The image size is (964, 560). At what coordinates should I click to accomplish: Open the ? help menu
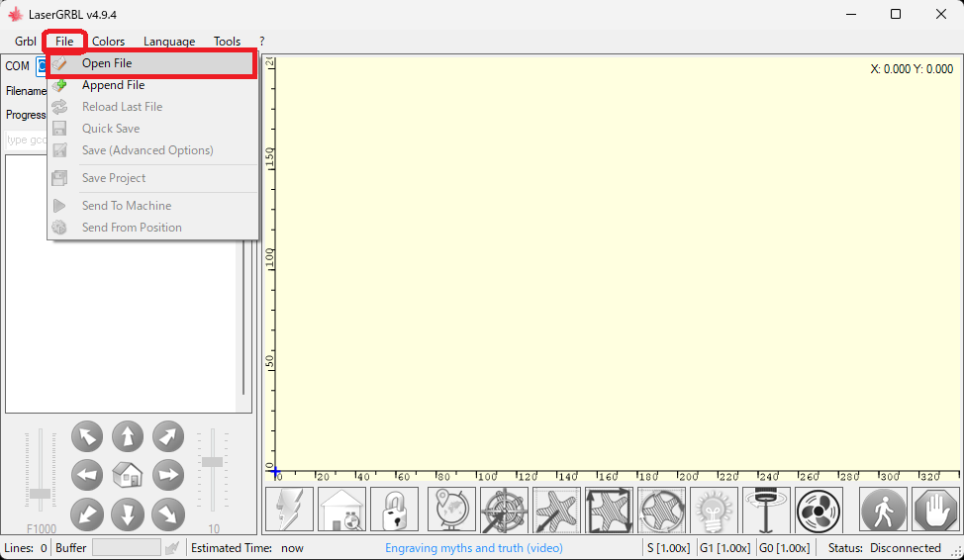tap(262, 42)
